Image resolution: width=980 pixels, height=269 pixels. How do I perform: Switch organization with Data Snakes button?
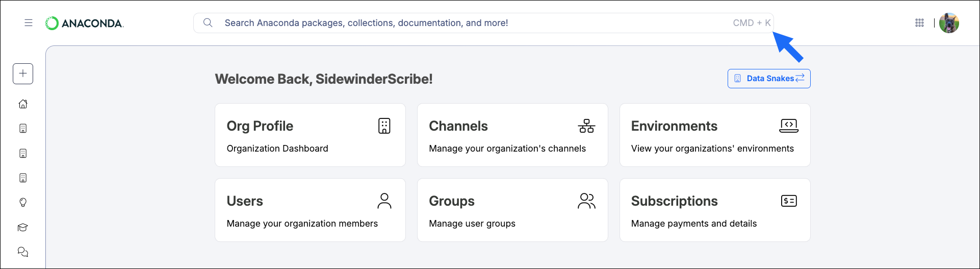click(x=769, y=79)
